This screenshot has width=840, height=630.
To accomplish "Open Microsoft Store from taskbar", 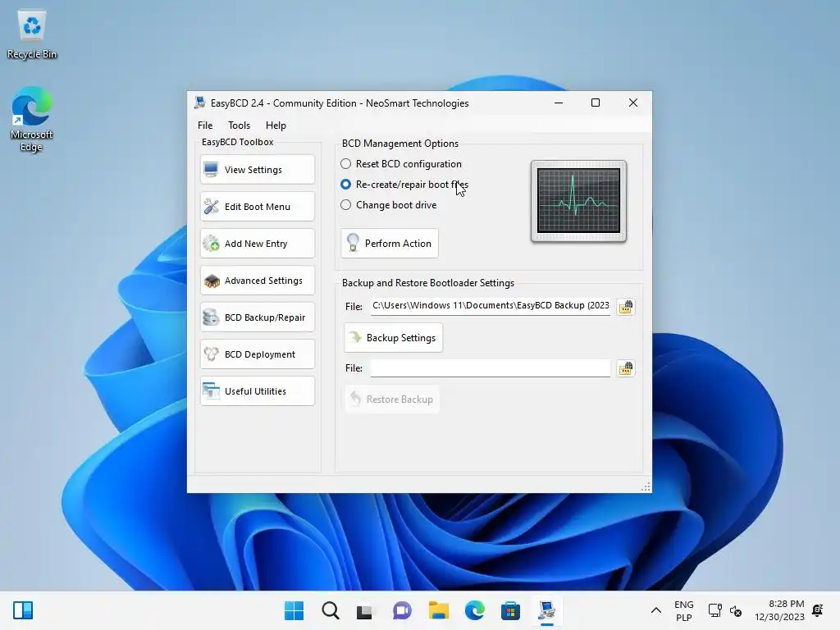I will click(510, 610).
